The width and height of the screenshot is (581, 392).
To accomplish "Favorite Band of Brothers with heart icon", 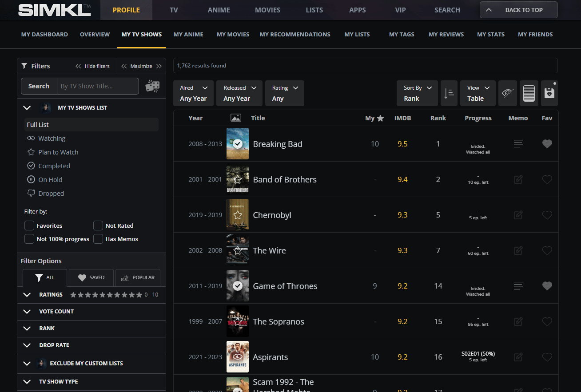I will [547, 179].
